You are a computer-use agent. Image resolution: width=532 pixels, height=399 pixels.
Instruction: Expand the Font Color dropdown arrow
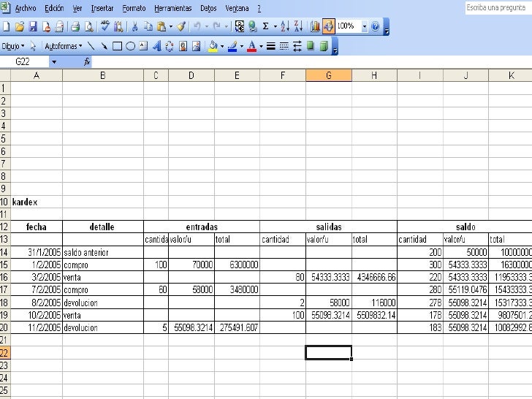coord(262,46)
